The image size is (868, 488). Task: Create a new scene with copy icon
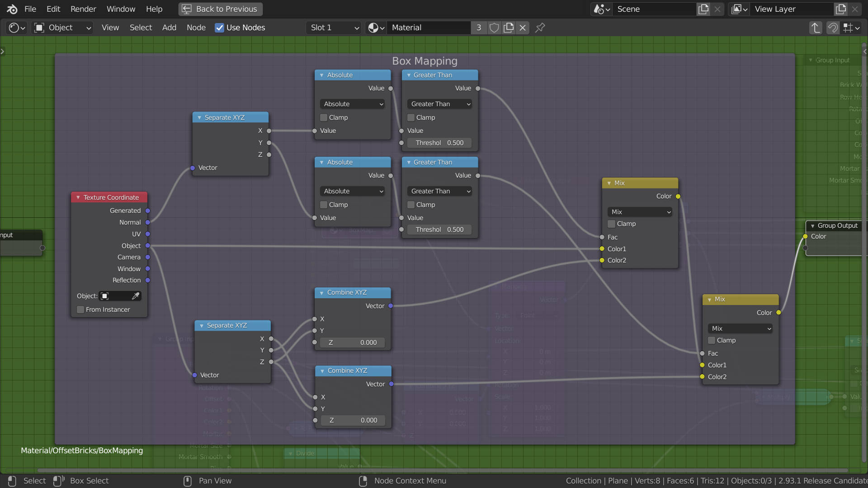pyautogui.click(x=703, y=9)
